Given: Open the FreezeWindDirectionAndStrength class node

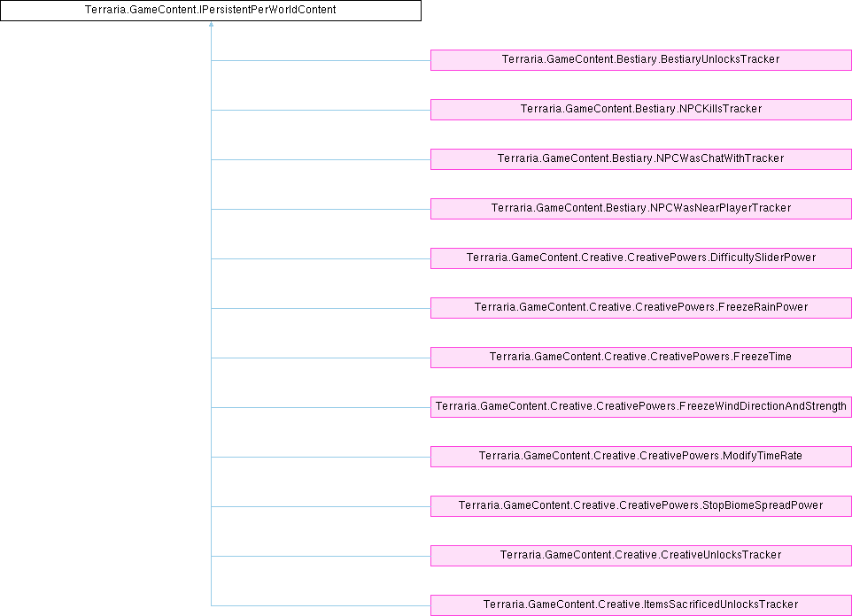Looking at the screenshot, I should [x=640, y=407].
